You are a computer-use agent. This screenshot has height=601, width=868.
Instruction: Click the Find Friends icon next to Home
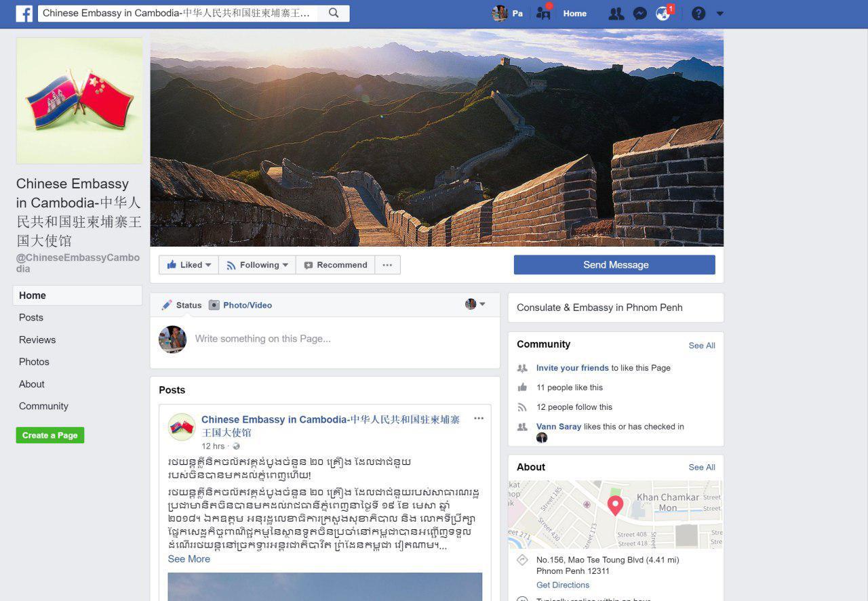coord(543,13)
